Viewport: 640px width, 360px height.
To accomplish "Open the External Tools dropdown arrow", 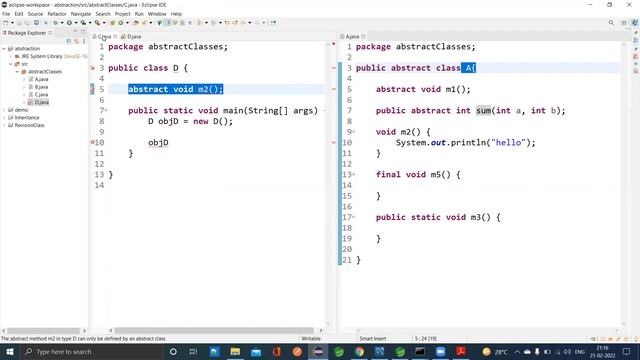I will coord(104,23).
